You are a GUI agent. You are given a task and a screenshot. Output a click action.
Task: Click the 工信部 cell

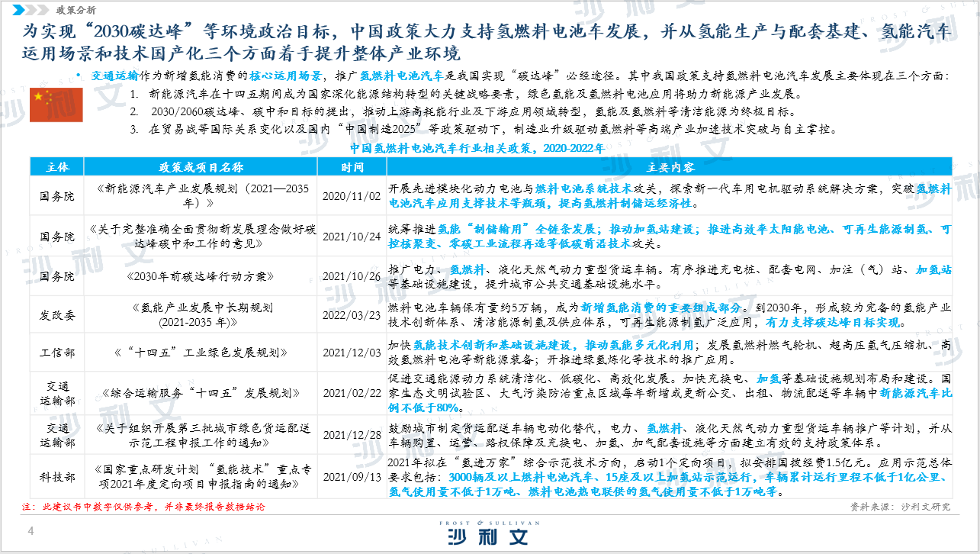click(59, 353)
